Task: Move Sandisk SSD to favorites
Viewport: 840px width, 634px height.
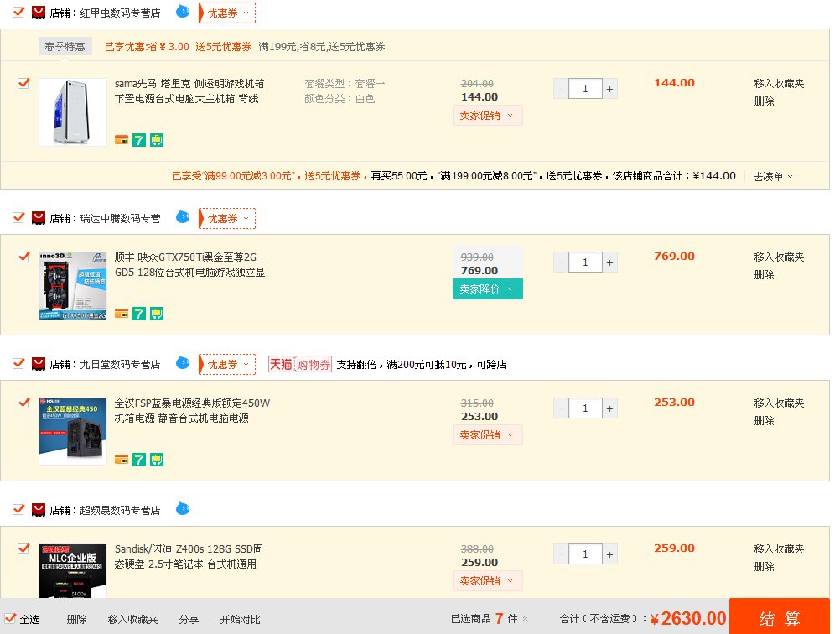Action: click(779, 548)
